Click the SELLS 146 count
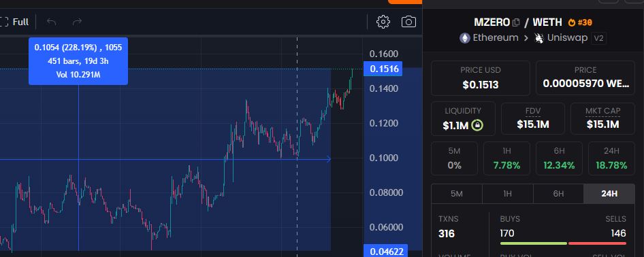Screen dimensions: 644x257 pyautogui.click(x=618, y=234)
